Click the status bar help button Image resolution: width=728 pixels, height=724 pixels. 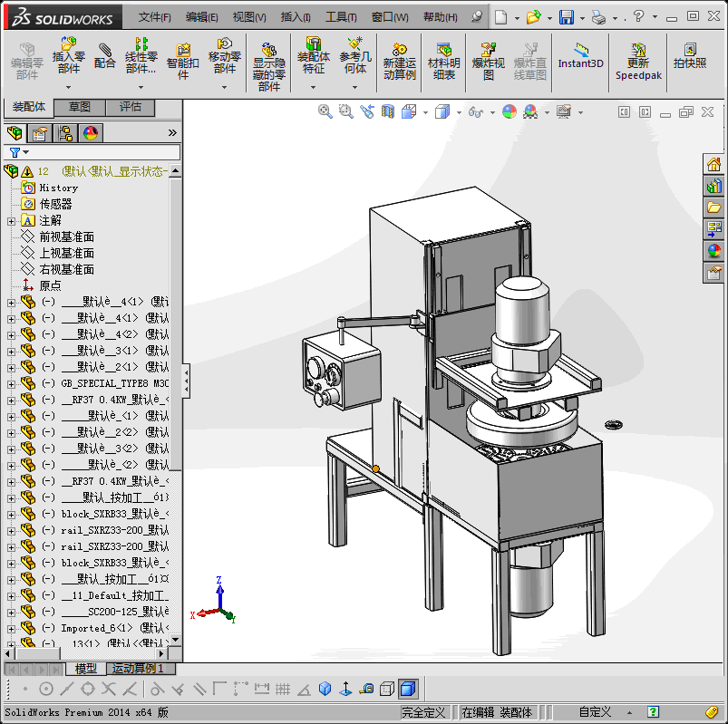click(x=654, y=712)
